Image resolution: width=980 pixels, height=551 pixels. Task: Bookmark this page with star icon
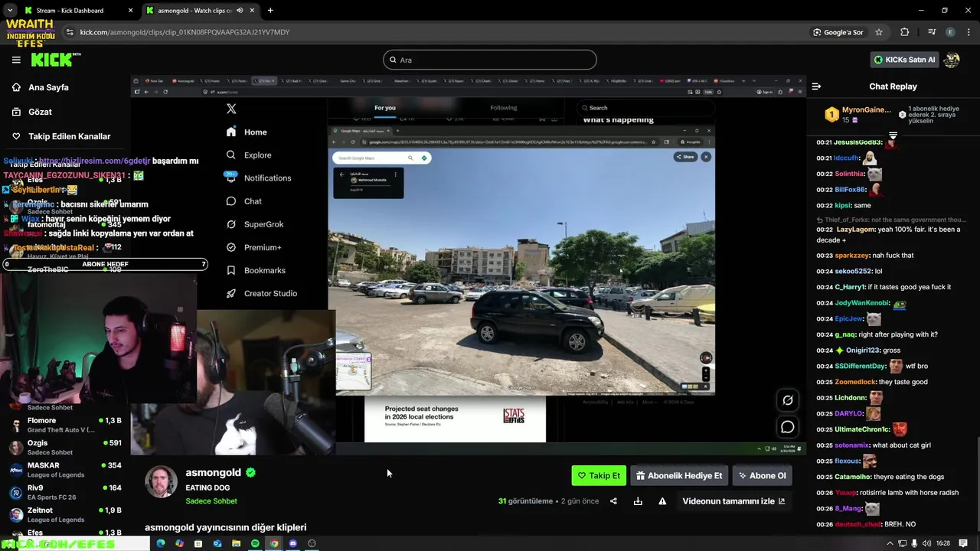point(879,32)
